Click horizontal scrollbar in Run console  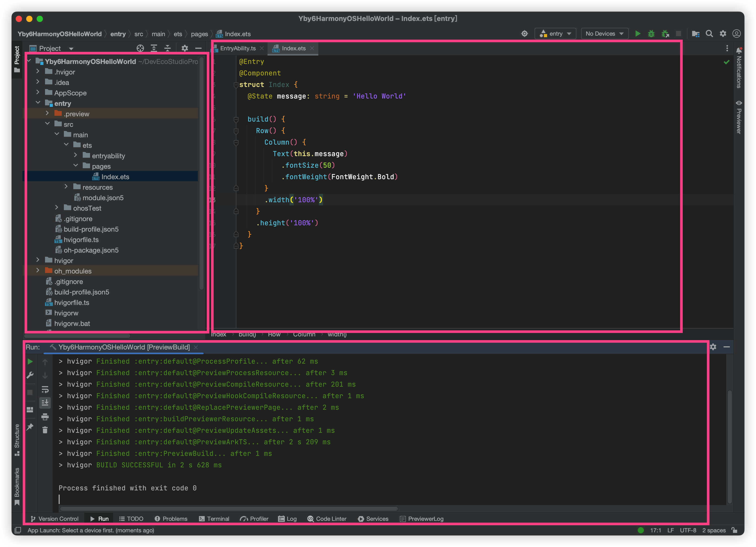coord(229,509)
